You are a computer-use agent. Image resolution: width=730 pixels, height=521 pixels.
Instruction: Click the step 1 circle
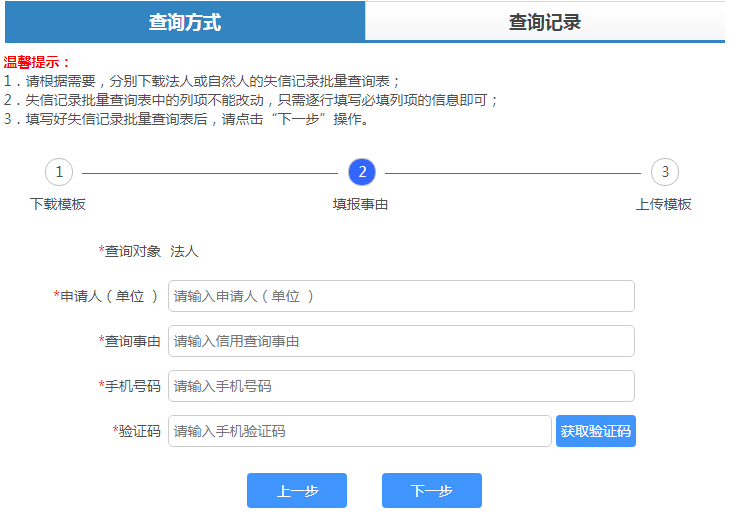point(59,172)
